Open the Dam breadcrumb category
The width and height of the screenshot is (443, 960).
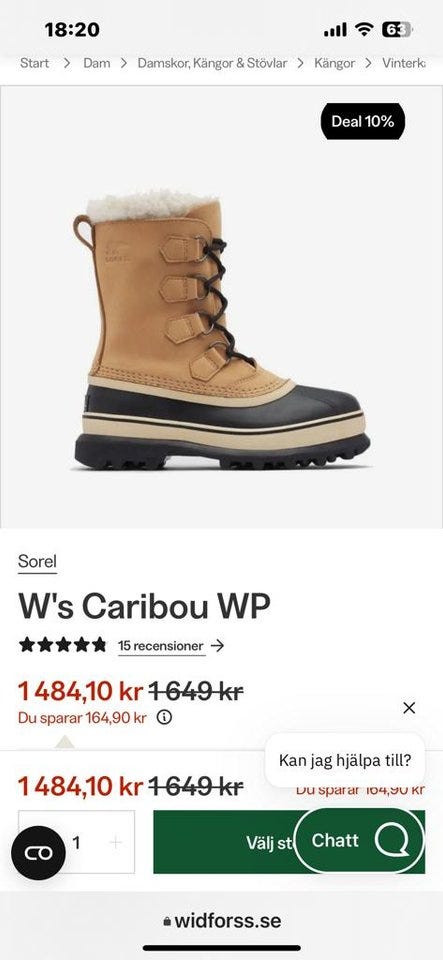97,63
